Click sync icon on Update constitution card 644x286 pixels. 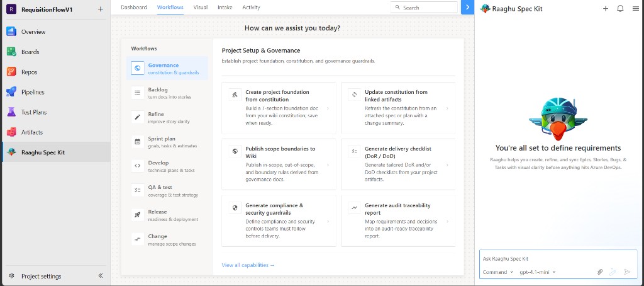coord(354,94)
